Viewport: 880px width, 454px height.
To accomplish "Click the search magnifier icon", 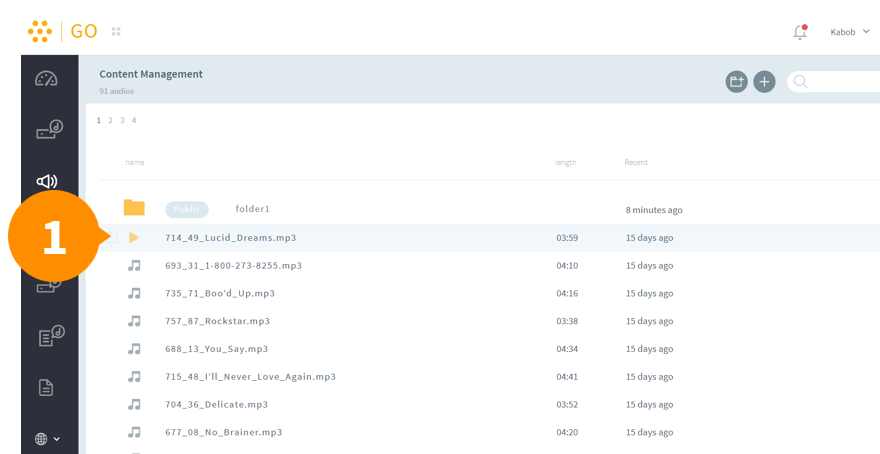I will pyautogui.click(x=800, y=82).
